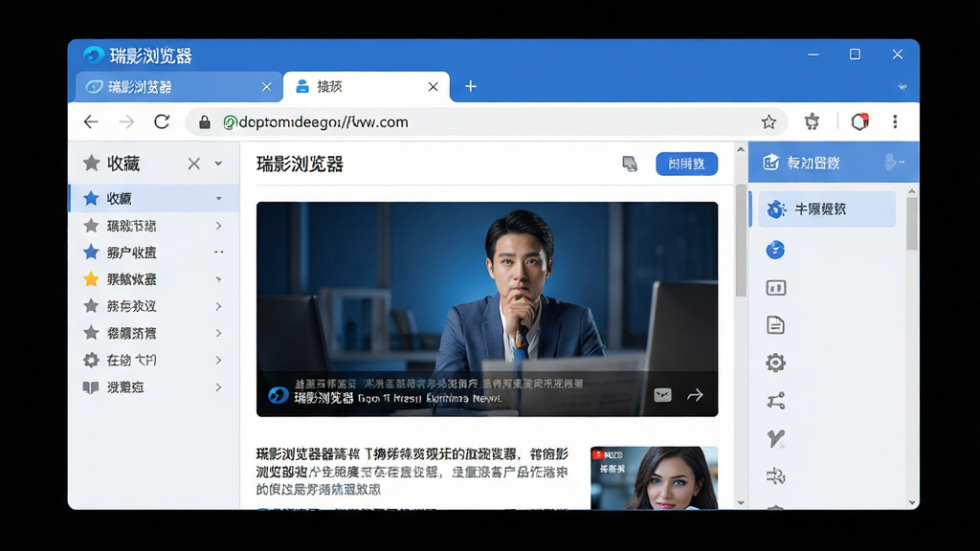Open the woman's portrait thumbnail
The image size is (980, 551).
pos(654,478)
